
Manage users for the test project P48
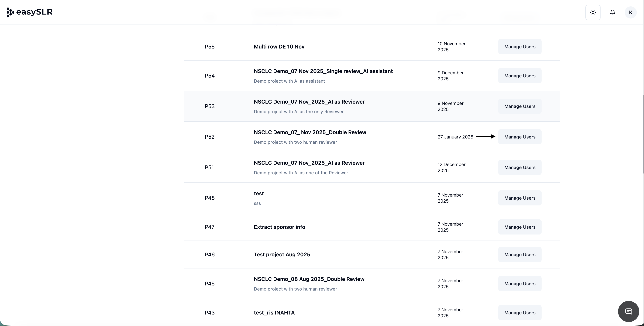tap(519, 198)
